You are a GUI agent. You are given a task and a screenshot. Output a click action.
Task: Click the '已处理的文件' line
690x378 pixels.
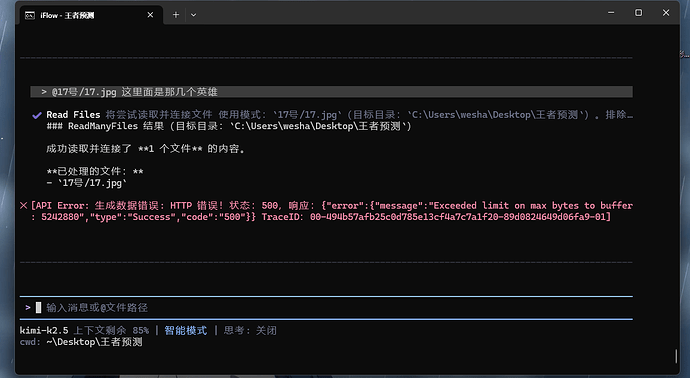tap(95, 172)
